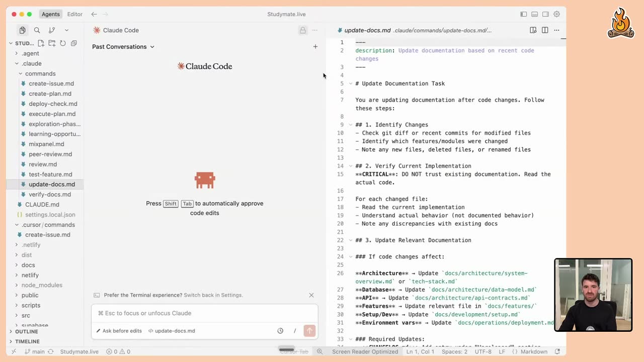Viewport: 644px width, 362px height.
Task: Open Past Conversations dropdown
Action: tap(123, 47)
